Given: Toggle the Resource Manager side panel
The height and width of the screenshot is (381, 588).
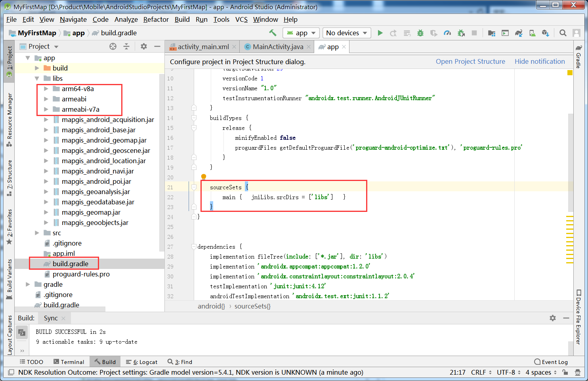Looking at the screenshot, I should 9,120.
